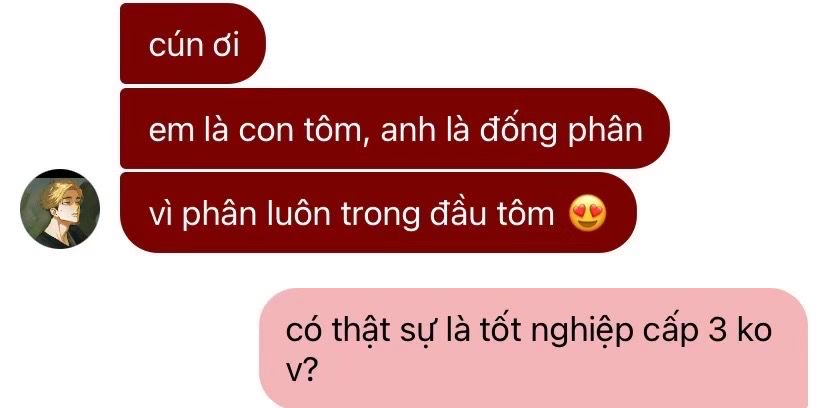Click the words "đống phân" in second message

(x=560, y=131)
